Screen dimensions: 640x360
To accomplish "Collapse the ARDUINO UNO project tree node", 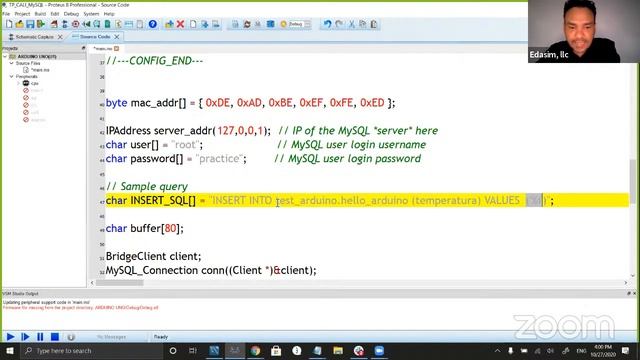I will [x=5, y=56].
